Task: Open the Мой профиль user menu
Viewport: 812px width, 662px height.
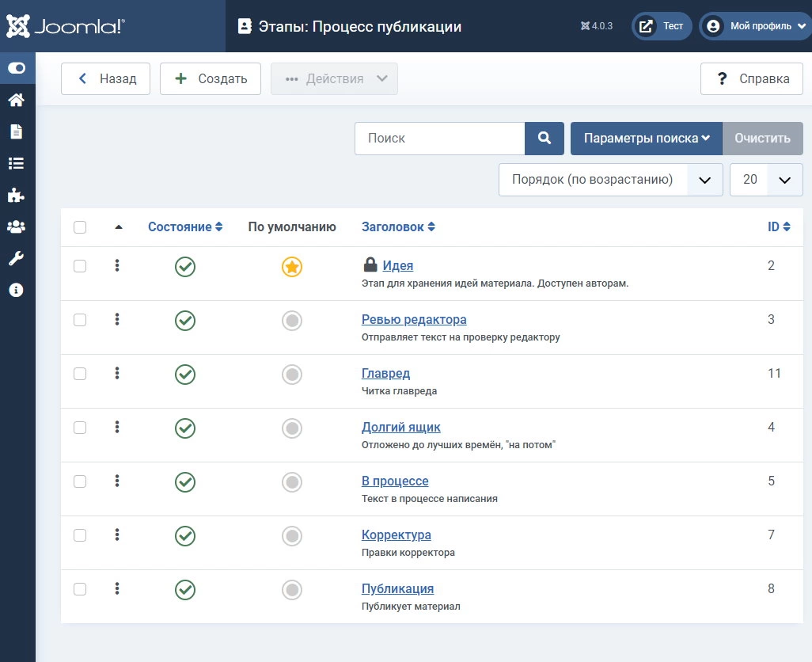Action: pos(756,26)
